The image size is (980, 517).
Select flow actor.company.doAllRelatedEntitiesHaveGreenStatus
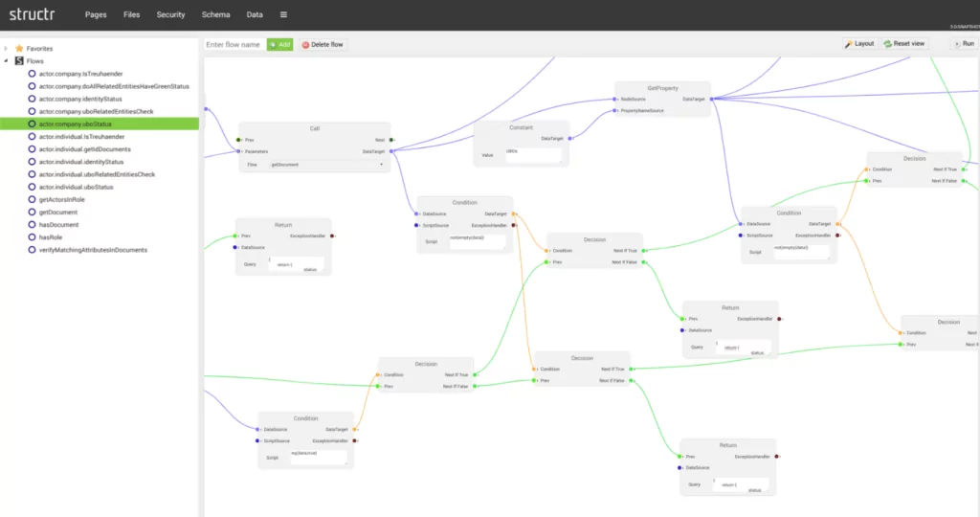[114, 86]
